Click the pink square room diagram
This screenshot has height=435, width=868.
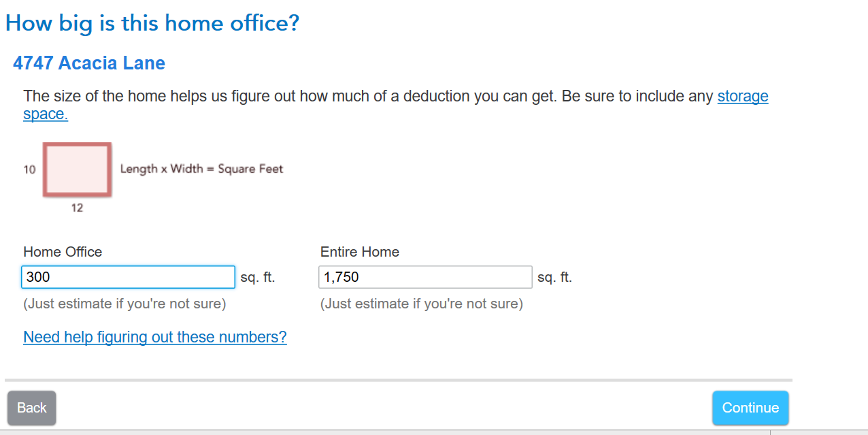click(77, 170)
